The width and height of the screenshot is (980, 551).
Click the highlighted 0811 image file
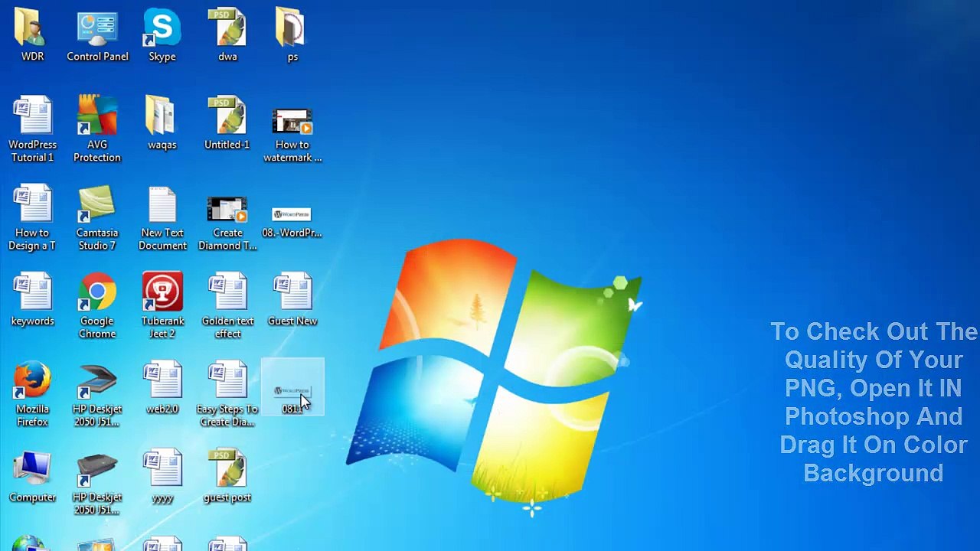[x=292, y=387]
